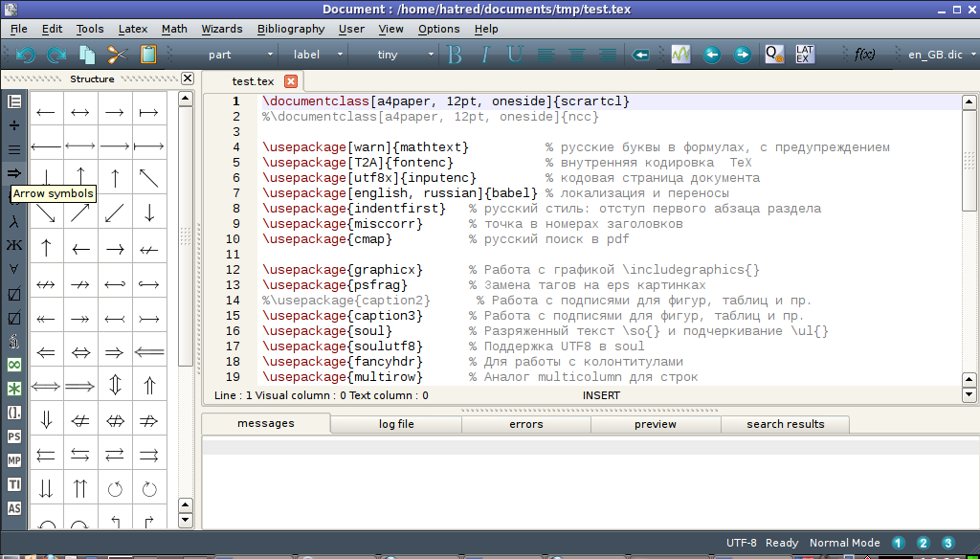
Task: Open the Cyrillic Ж symbols panel
Action: (x=14, y=245)
